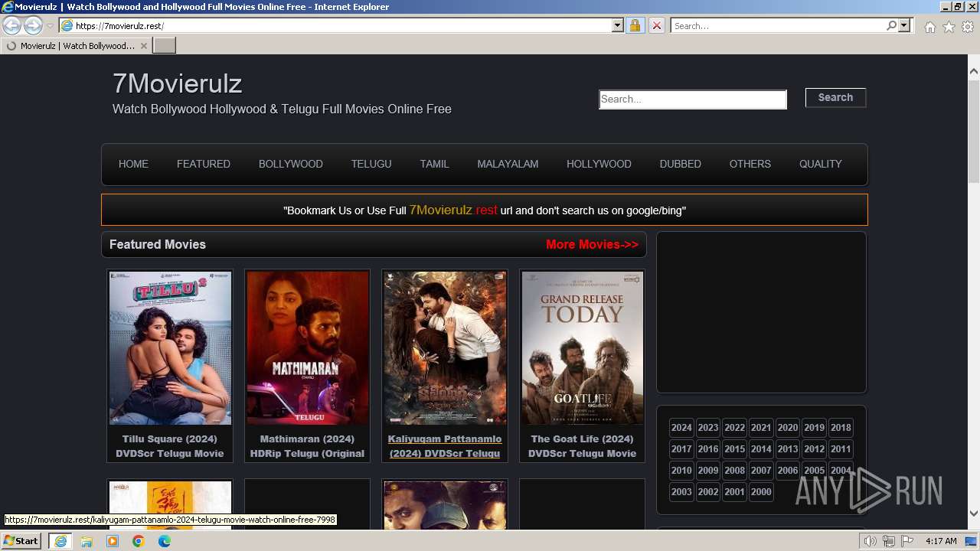Open the DUBBED menu
980x551 pixels.
(x=681, y=164)
